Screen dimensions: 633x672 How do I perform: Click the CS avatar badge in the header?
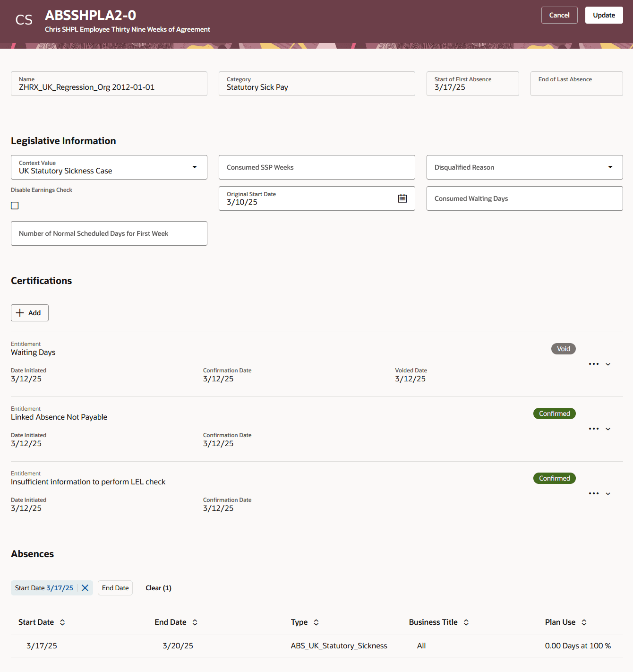click(x=24, y=20)
